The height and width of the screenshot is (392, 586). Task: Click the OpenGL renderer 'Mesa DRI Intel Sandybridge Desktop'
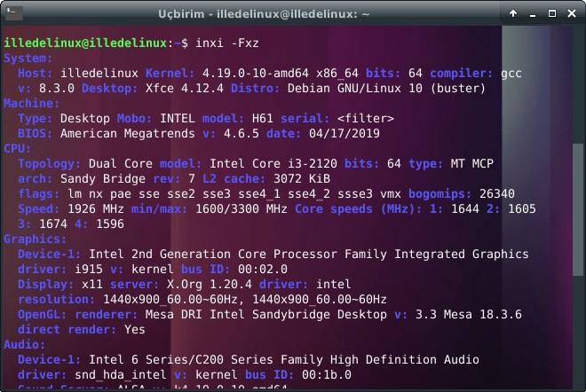click(x=266, y=315)
